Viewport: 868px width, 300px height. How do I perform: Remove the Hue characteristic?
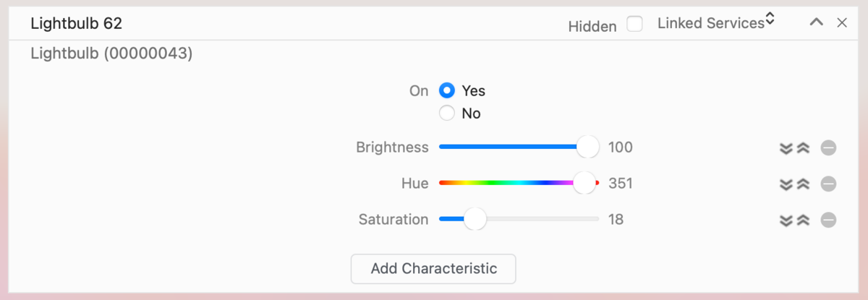tap(828, 184)
